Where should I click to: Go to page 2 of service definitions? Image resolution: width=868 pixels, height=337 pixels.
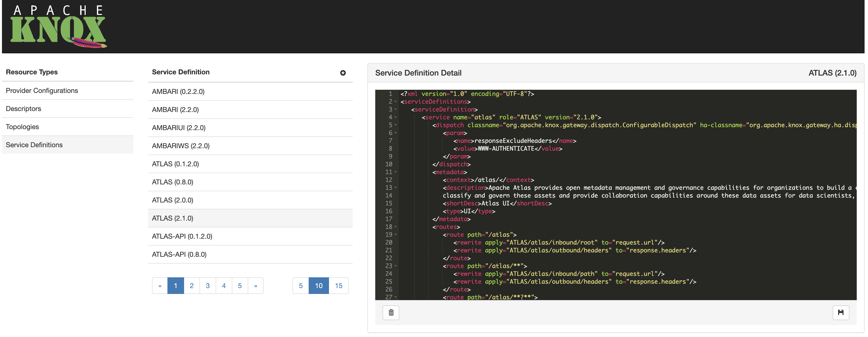click(192, 285)
